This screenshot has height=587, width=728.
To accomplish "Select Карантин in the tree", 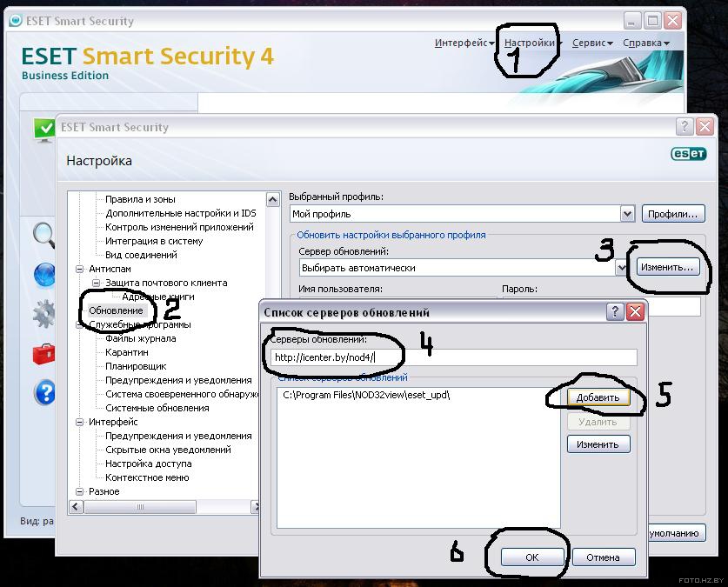I will [x=127, y=352].
